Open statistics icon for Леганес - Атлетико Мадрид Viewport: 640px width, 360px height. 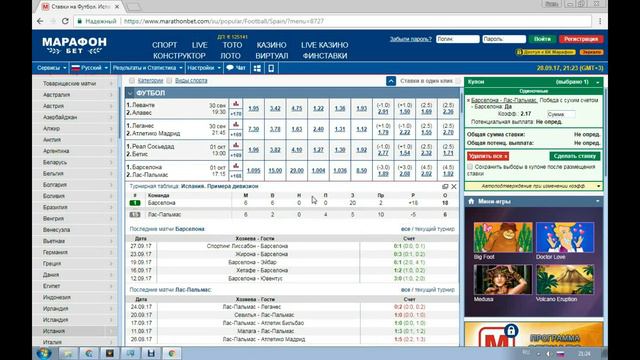pyautogui.click(x=236, y=125)
